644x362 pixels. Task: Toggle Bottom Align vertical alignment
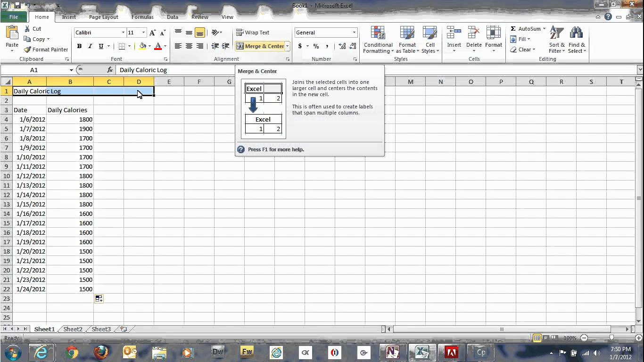pyautogui.click(x=200, y=33)
